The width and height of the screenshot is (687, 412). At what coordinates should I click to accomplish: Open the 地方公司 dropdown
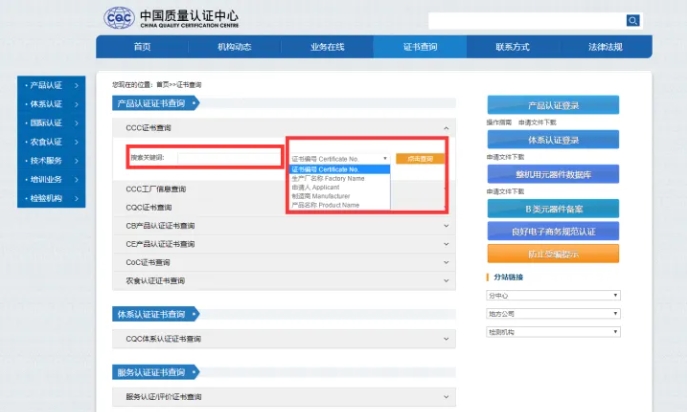tap(552, 314)
